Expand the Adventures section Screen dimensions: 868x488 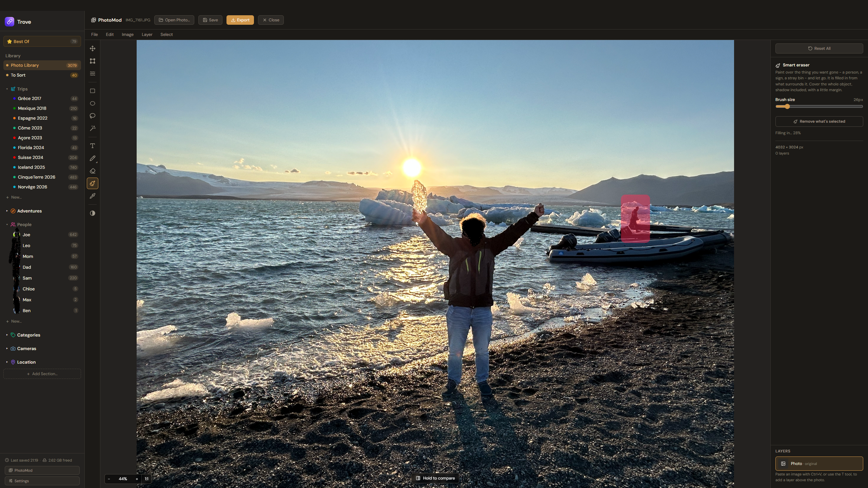click(x=7, y=211)
